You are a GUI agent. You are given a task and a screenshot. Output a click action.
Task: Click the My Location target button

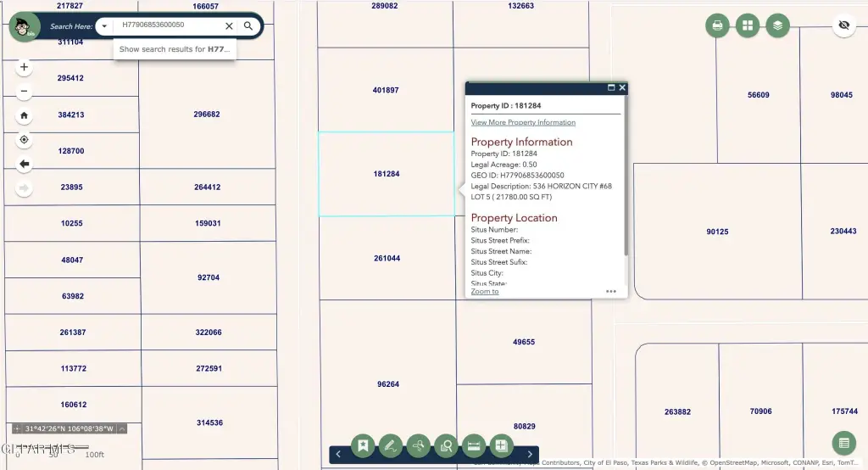(24, 140)
